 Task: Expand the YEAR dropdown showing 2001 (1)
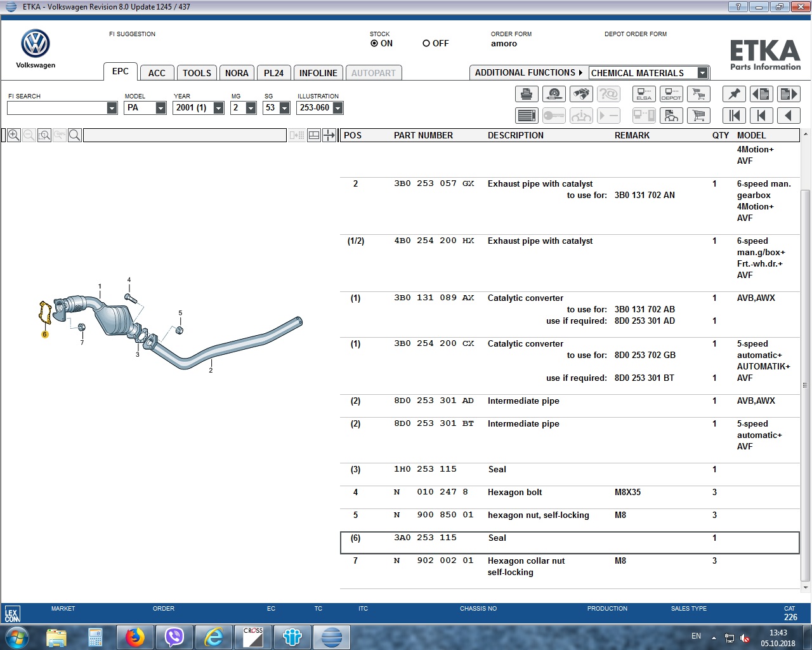click(x=218, y=109)
